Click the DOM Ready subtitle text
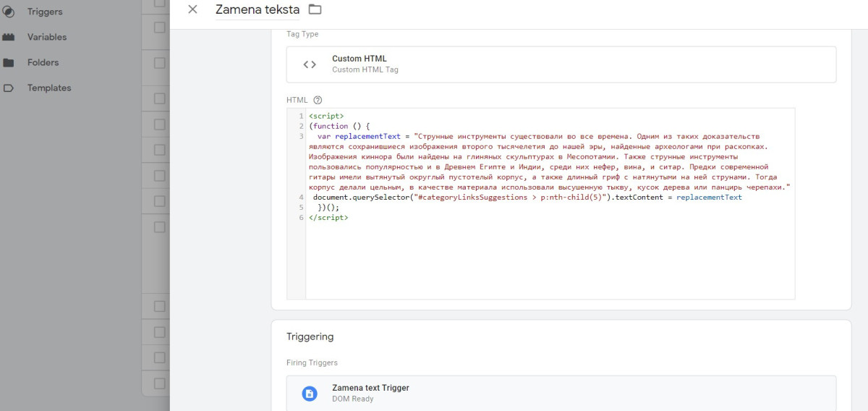Image resolution: width=868 pixels, height=411 pixels. [353, 399]
